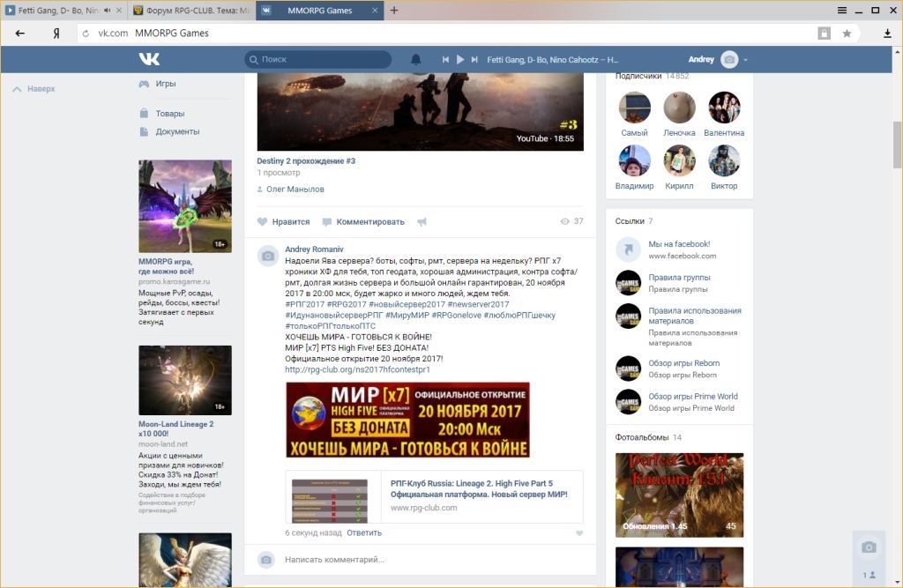
Task: Open Правила использования материалов link
Action: click(x=695, y=316)
